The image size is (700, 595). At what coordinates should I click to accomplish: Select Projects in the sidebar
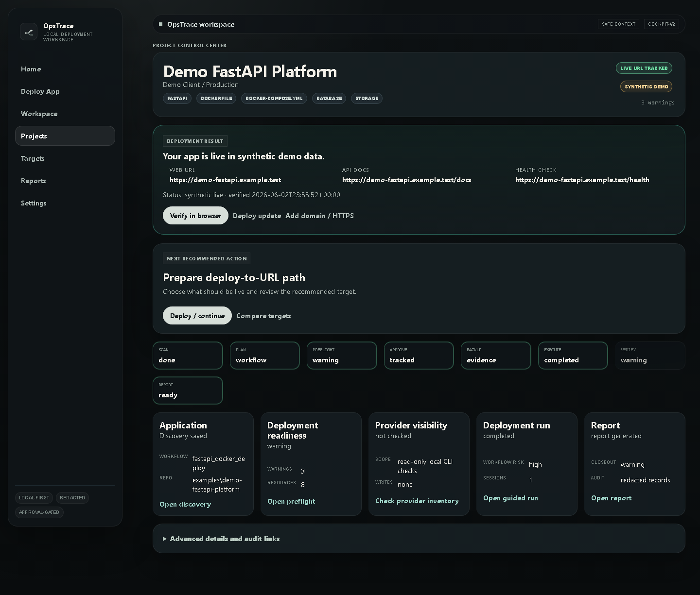coord(65,136)
